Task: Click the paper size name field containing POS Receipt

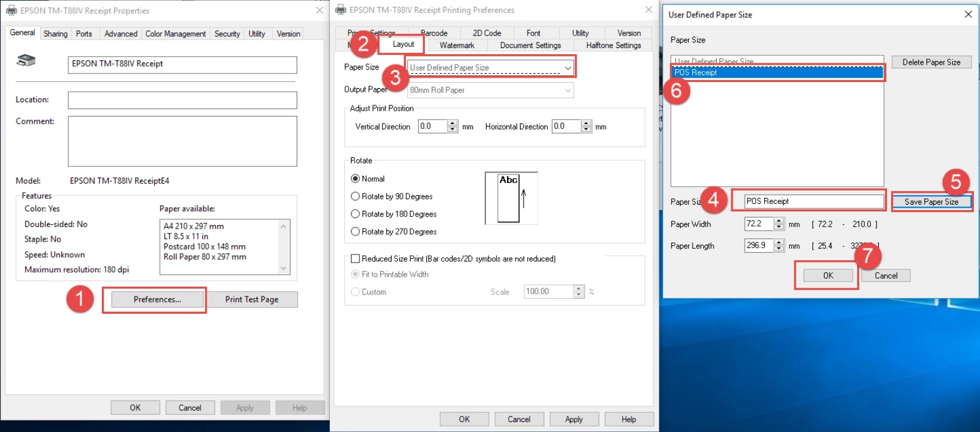Action: point(814,202)
